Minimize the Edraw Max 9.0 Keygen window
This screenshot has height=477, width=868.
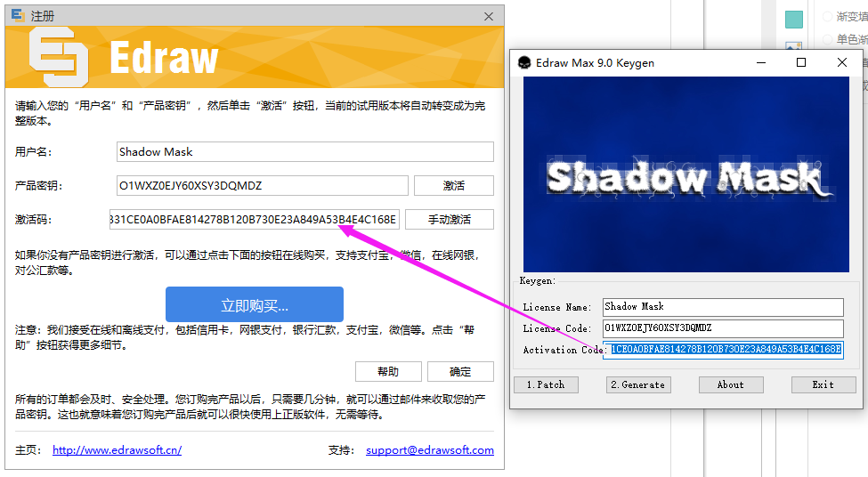tap(761, 62)
